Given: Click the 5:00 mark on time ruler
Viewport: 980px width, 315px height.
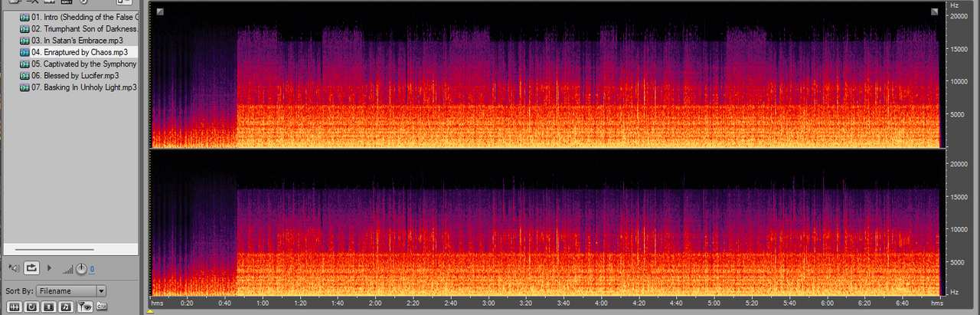Looking at the screenshot, I should coord(714,304).
